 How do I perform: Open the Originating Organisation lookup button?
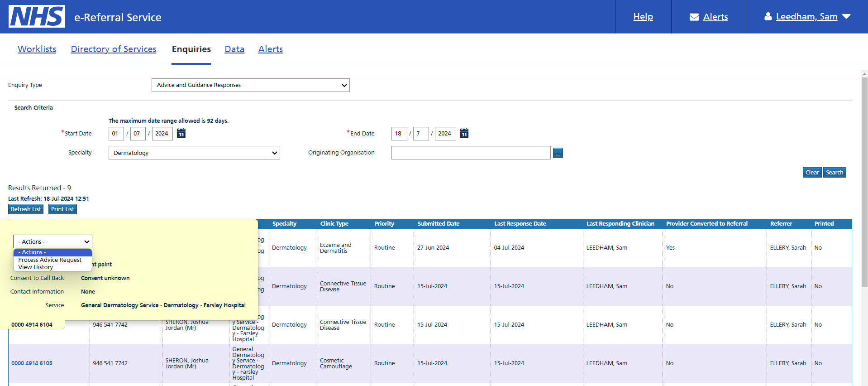point(558,153)
